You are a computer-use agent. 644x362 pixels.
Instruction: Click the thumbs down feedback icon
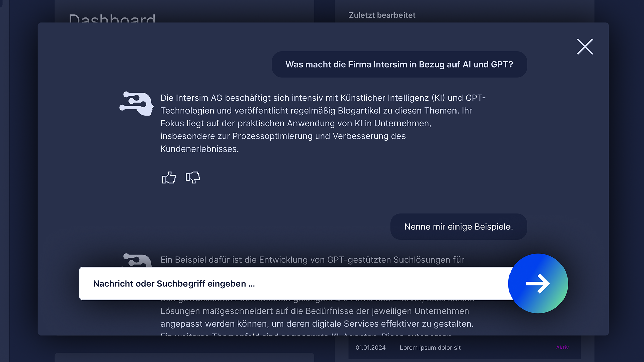(193, 177)
